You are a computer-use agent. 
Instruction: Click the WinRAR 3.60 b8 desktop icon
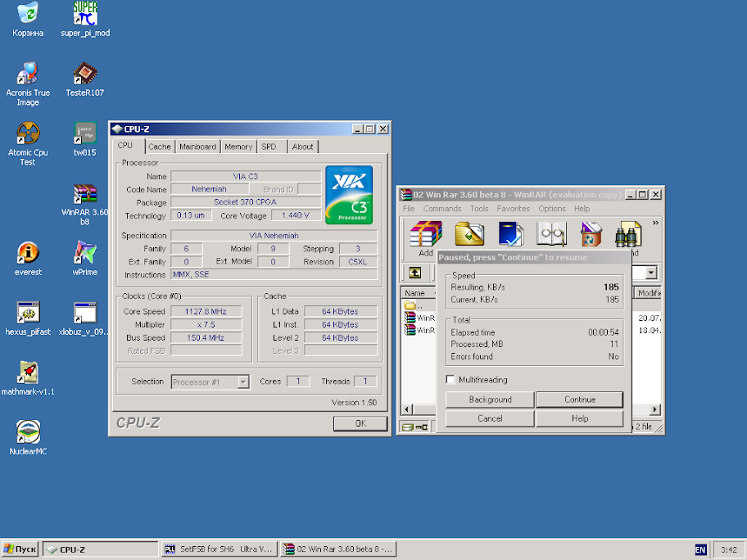pyautogui.click(x=85, y=204)
